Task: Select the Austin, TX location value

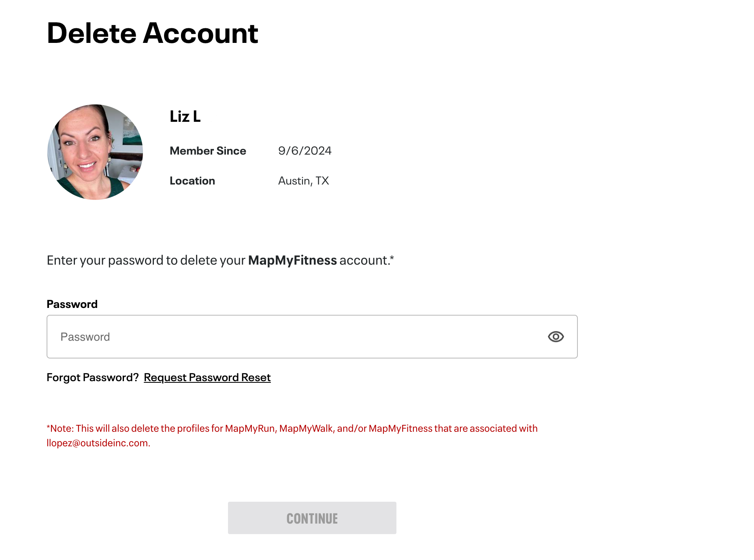Action: (303, 181)
